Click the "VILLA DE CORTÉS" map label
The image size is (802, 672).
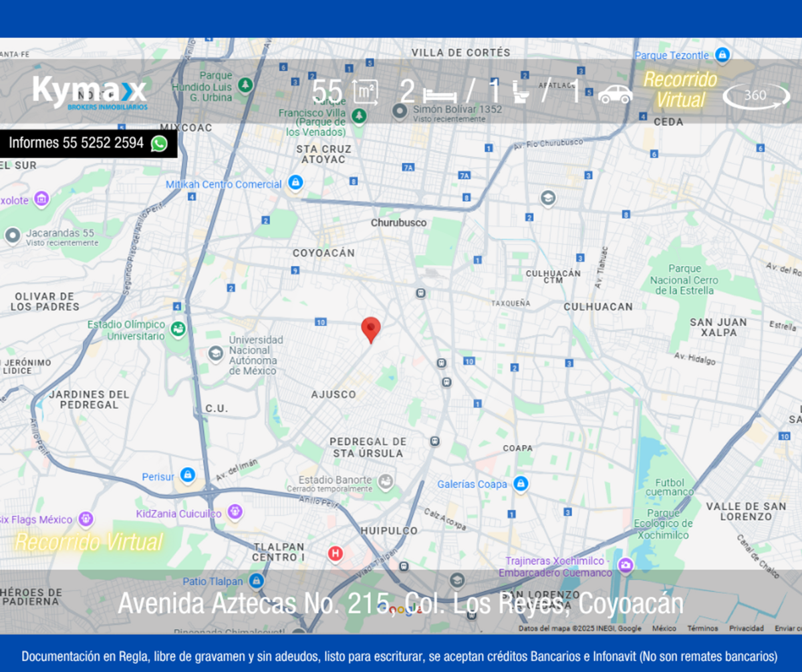(460, 53)
